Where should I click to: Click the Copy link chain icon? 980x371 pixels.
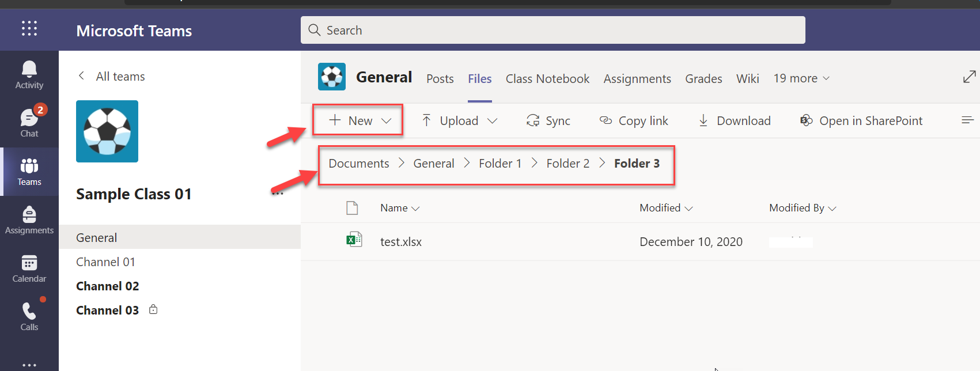pos(606,120)
